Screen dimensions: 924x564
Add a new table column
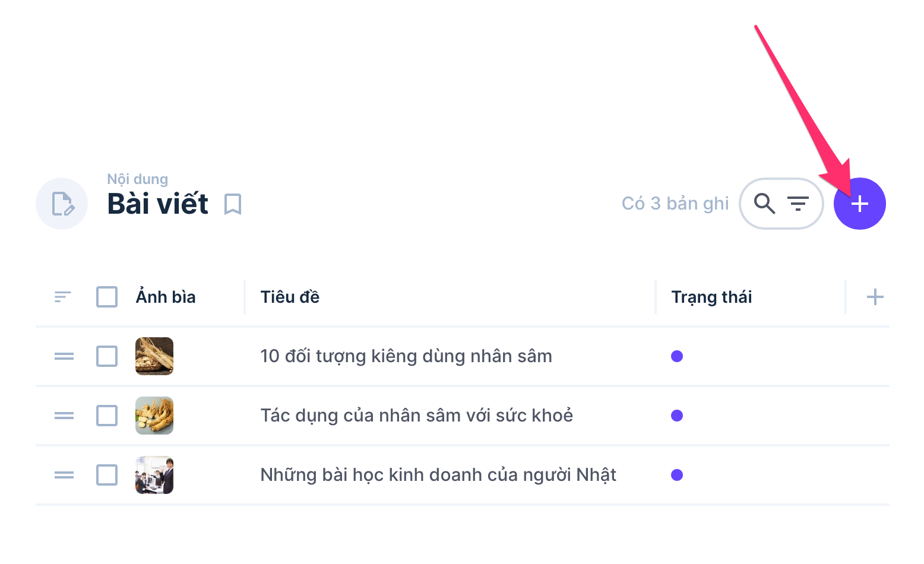pyautogui.click(x=875, y=297)
